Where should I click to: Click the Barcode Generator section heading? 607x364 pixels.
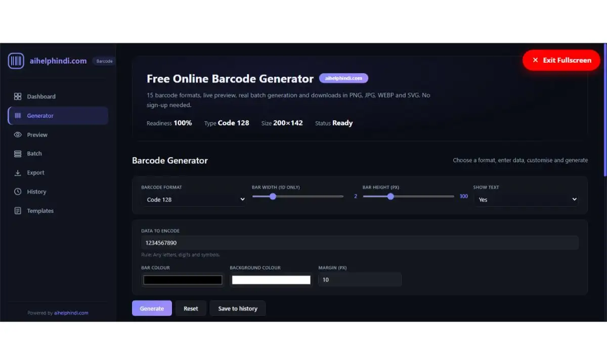170,160
